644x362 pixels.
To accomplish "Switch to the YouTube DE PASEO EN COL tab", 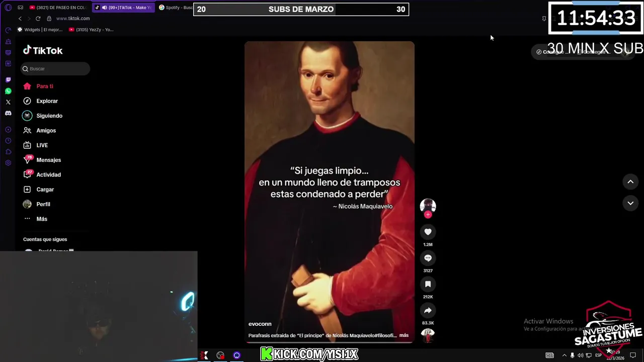I will [x=58, y=8].
